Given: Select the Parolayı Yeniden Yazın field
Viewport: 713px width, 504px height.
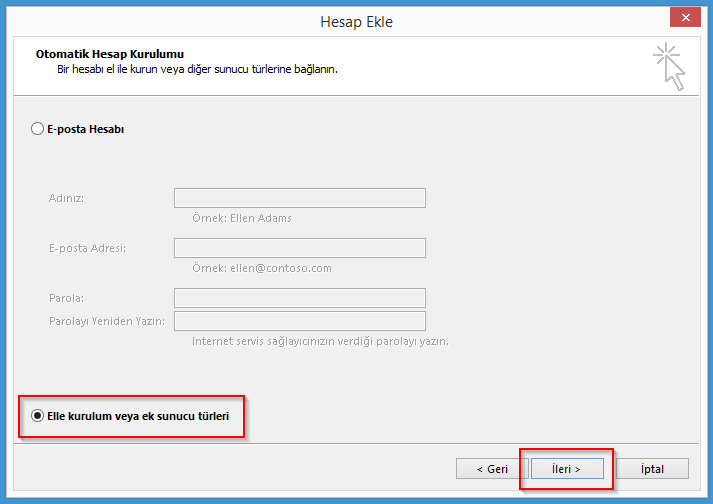Looking at the screenshot, I should [299, 321].
